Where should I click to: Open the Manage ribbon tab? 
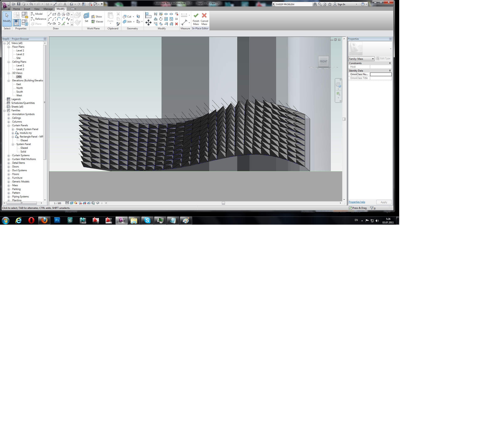click(48, 9)
